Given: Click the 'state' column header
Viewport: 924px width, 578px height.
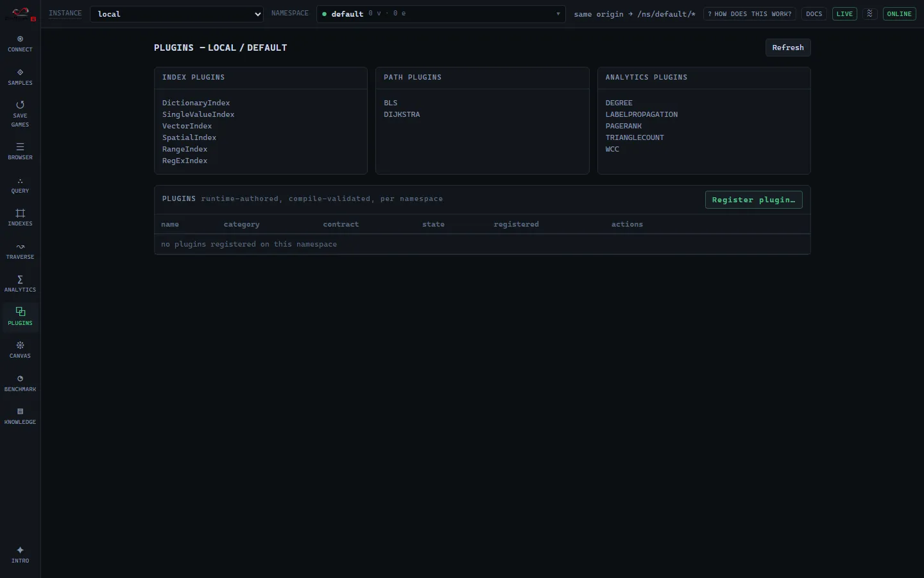Looking at the screenshot, I should click(x=433, y=224).
